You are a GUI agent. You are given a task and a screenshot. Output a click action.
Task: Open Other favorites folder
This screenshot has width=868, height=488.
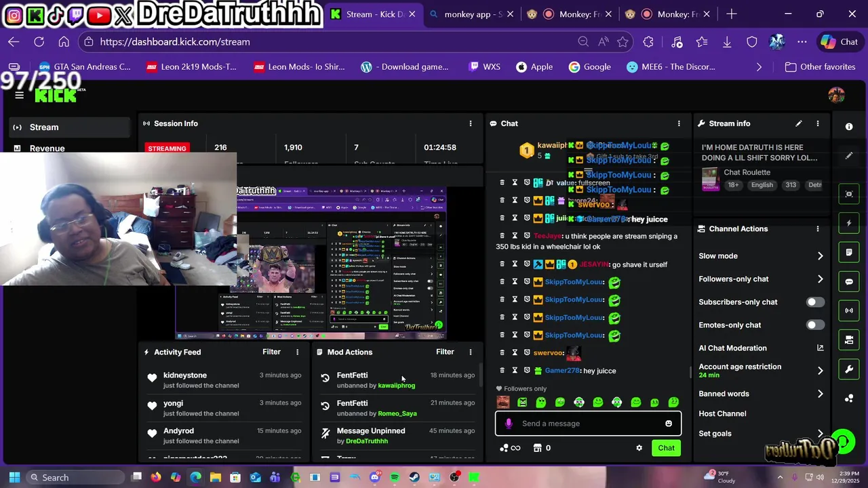[820, 67]
